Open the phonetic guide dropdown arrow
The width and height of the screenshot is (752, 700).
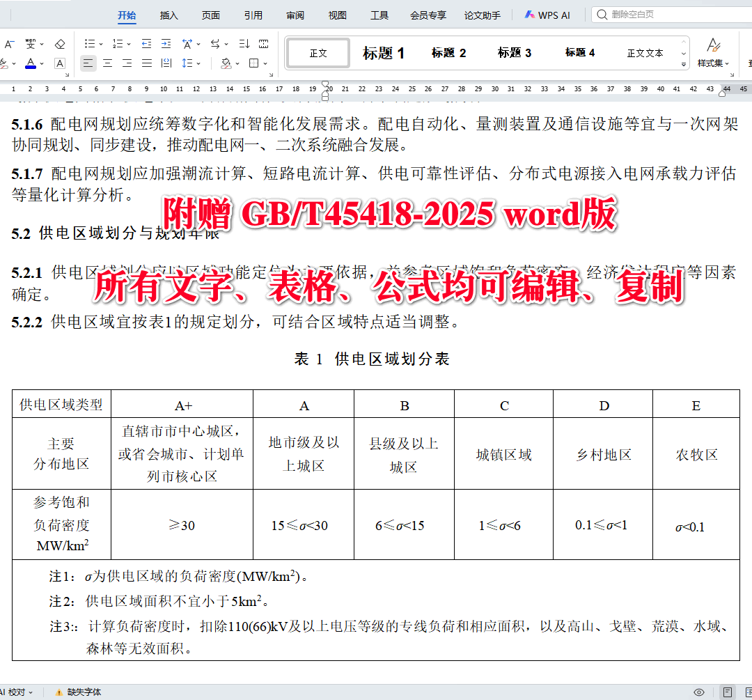[x=42, y=44]
